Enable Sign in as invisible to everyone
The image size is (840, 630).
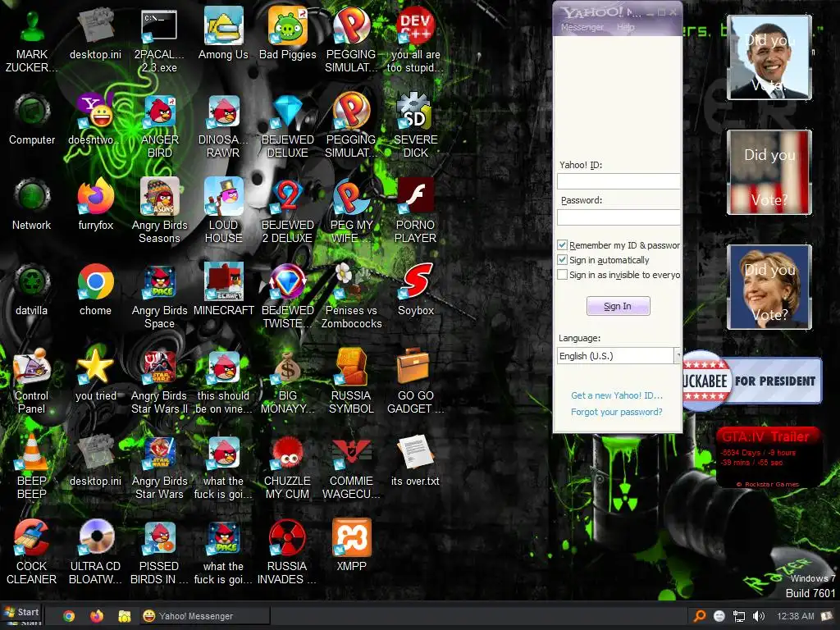click(563, 275)
